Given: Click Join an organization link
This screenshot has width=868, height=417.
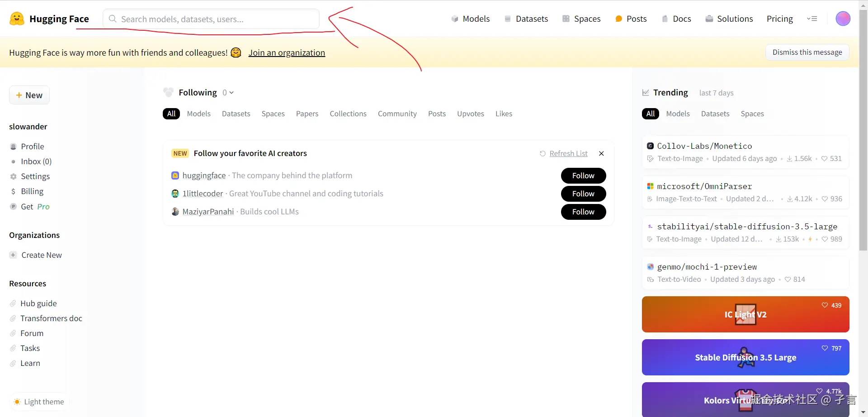Looking at the screenshot, I should tap(287, 52).
